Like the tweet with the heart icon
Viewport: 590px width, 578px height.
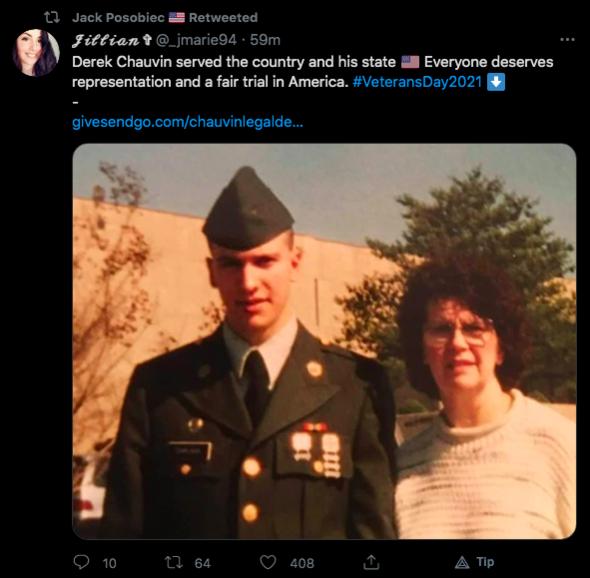(x=268, y=563)
